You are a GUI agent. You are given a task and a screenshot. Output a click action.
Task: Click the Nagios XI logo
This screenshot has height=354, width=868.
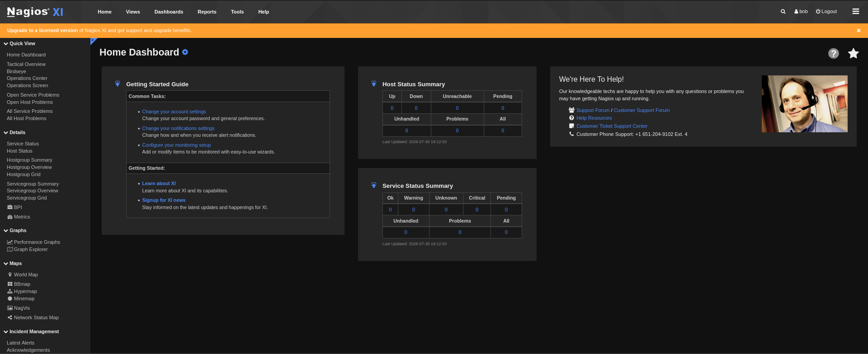[35, 12]
